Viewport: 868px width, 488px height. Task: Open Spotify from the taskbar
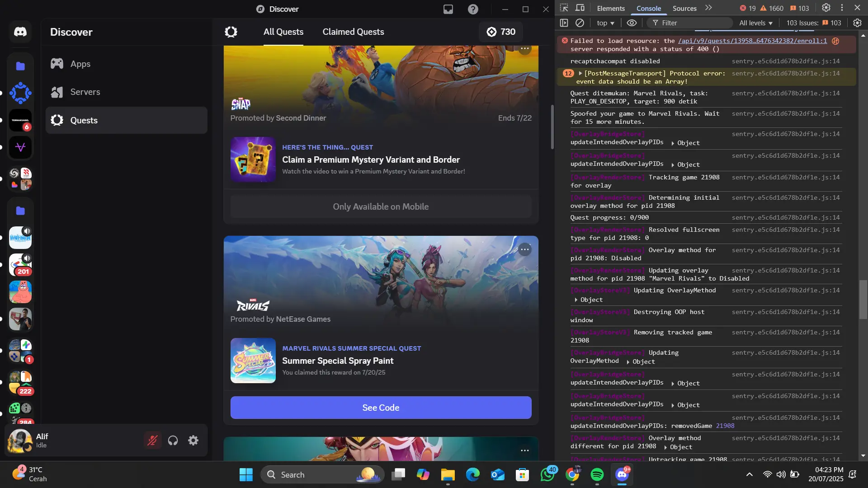point(597,475)
